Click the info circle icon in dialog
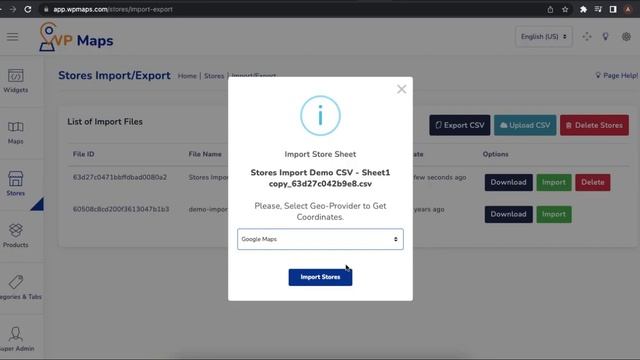Image resolution: width=640 pixels, height=360 pixels. click(x=320, y=116)
